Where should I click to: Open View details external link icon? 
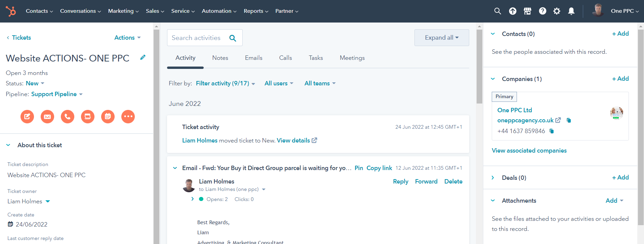click(314, 140)
